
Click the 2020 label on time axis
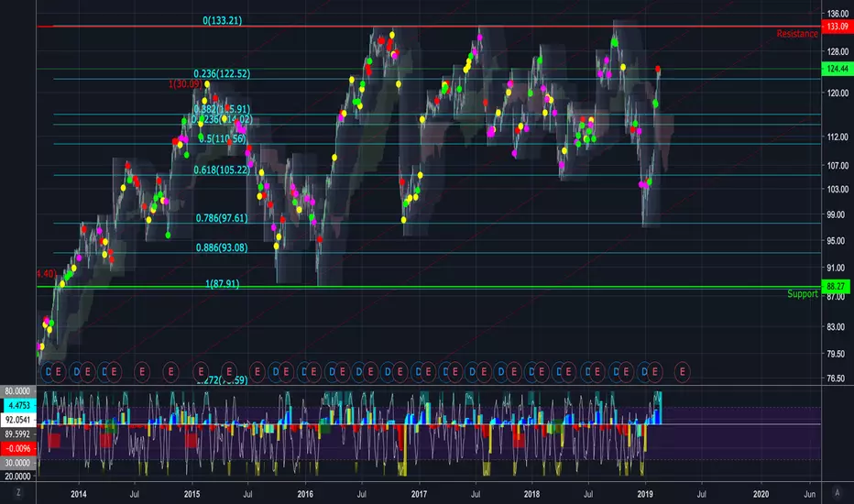tap(761, 494)
